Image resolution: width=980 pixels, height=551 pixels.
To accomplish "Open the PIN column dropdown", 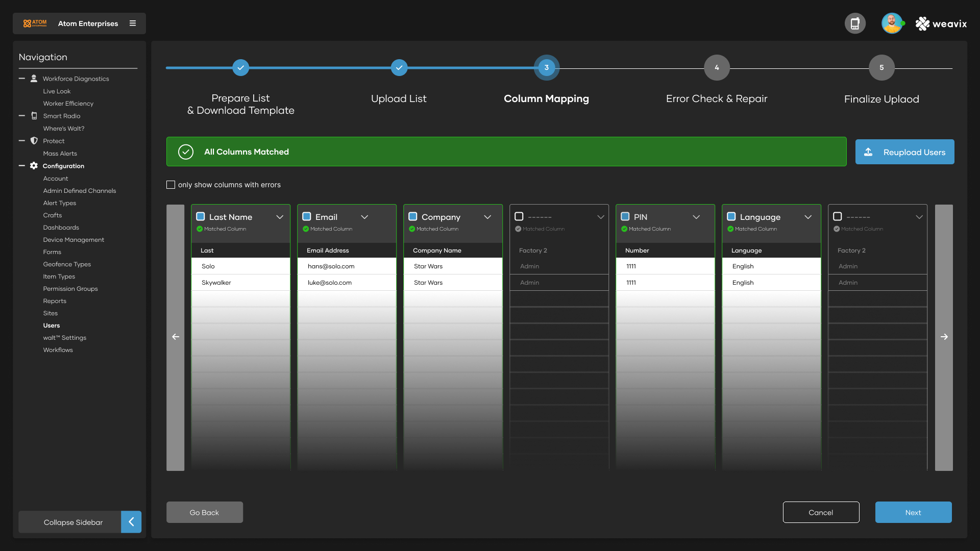I will pyautogui.click(x=696, y=217).
